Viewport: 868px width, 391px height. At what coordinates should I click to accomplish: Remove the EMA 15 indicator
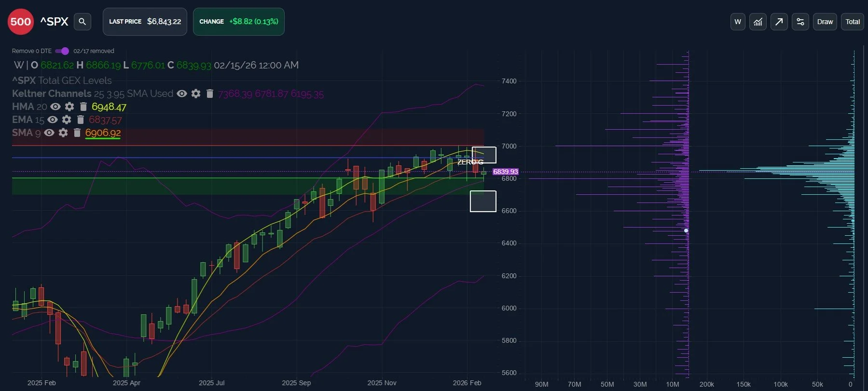80,120
